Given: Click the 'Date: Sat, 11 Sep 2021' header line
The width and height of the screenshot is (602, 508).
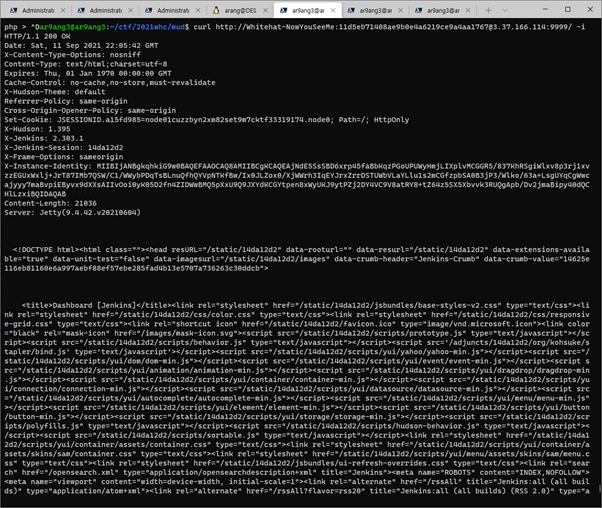Looking at the screenshot, I should point(81,46).
